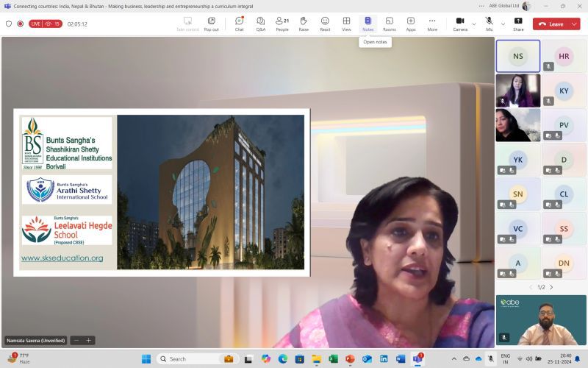Select the abe presenter video tile
Image resolution: width=588 pixels, height=368 pixels.
coord(541,320)
